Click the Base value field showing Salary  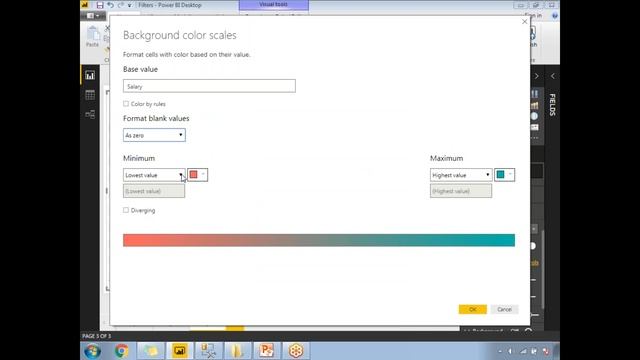209,86
